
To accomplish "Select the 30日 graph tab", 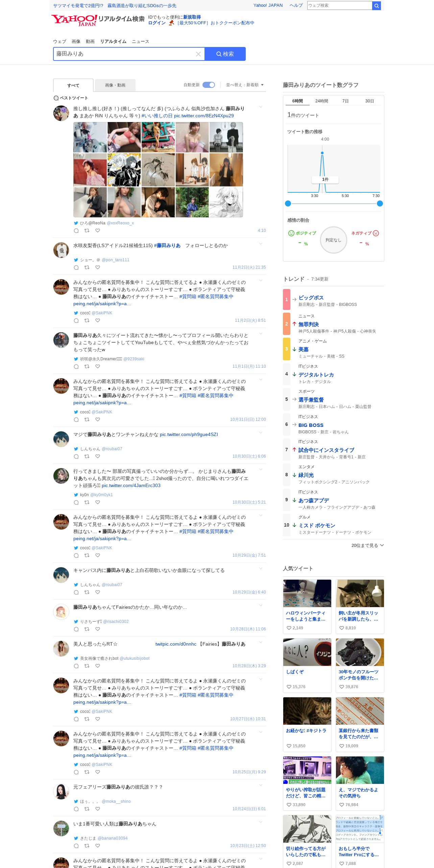I will (x=369, y=101).
